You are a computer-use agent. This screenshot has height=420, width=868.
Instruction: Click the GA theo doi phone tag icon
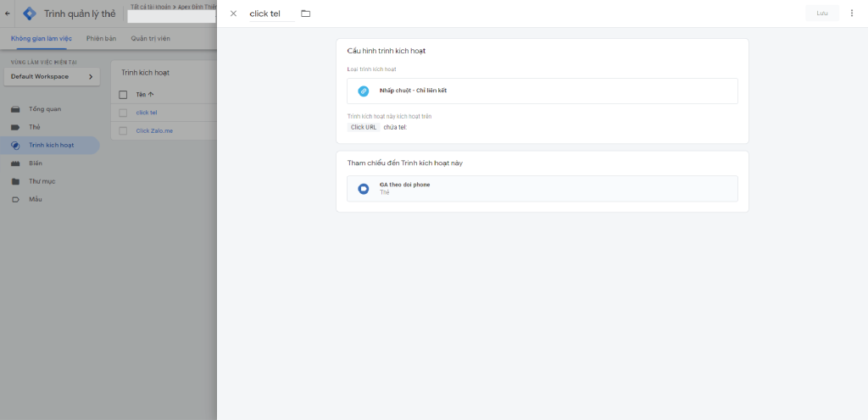[364, 188]
